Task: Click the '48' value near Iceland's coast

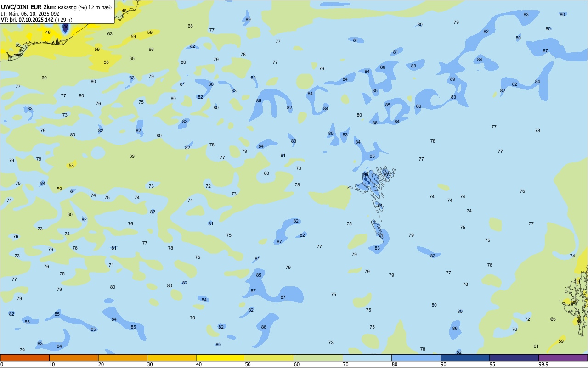Action: [124, 11]
